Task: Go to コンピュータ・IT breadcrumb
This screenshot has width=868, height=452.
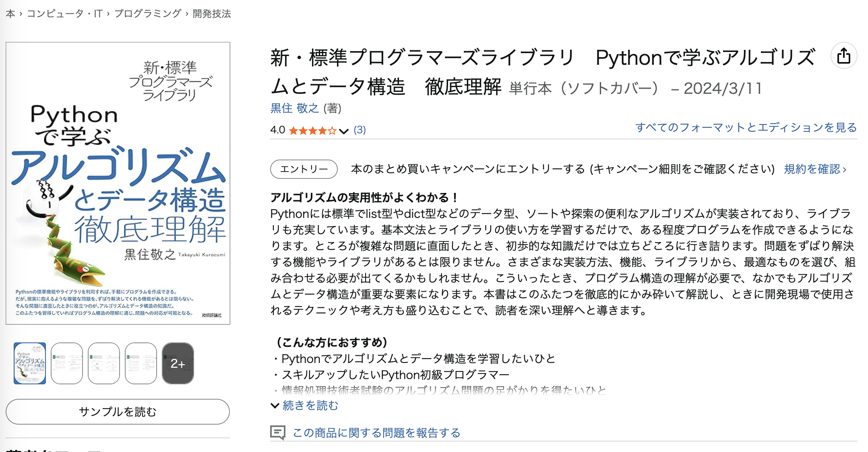Action: pyautogui.click(x=64, y=14)
